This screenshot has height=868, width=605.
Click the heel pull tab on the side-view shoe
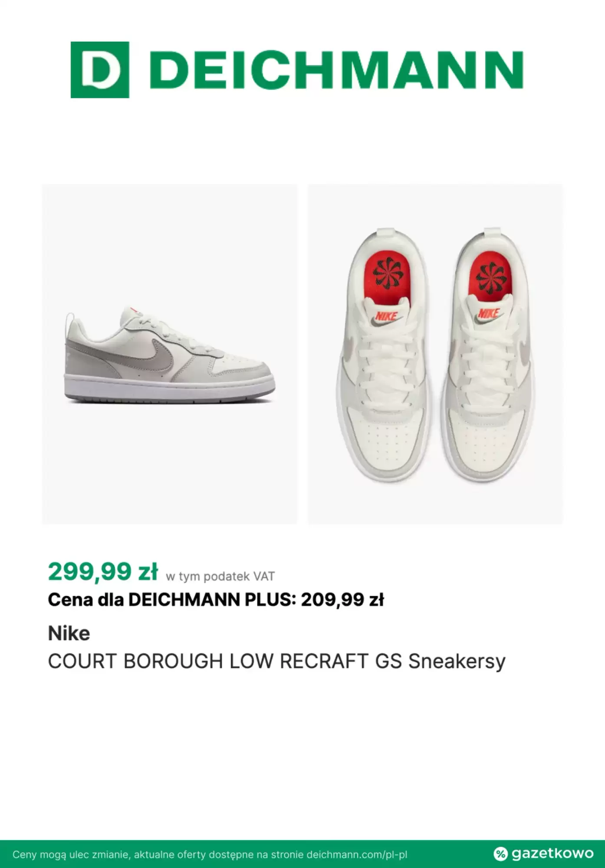point(69,322)
